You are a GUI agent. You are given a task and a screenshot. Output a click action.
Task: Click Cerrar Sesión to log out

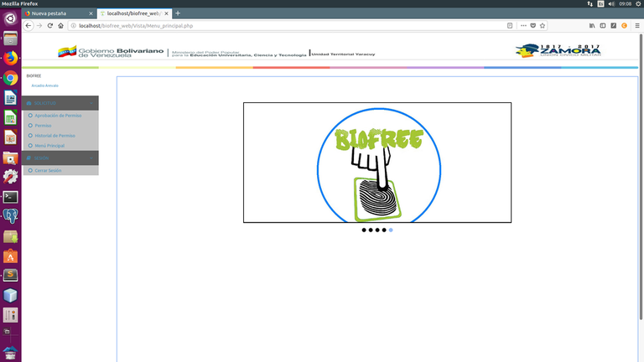tap(48, 170)
